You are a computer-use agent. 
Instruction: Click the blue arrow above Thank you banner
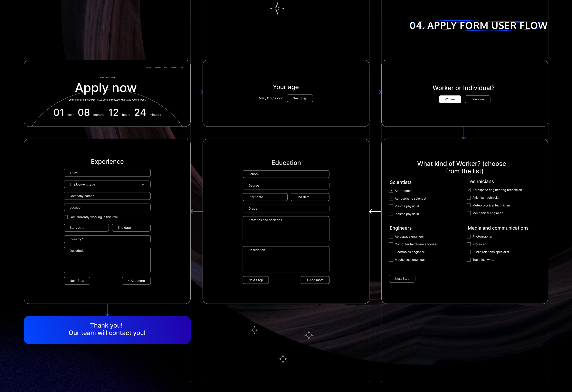click(107, 310)
